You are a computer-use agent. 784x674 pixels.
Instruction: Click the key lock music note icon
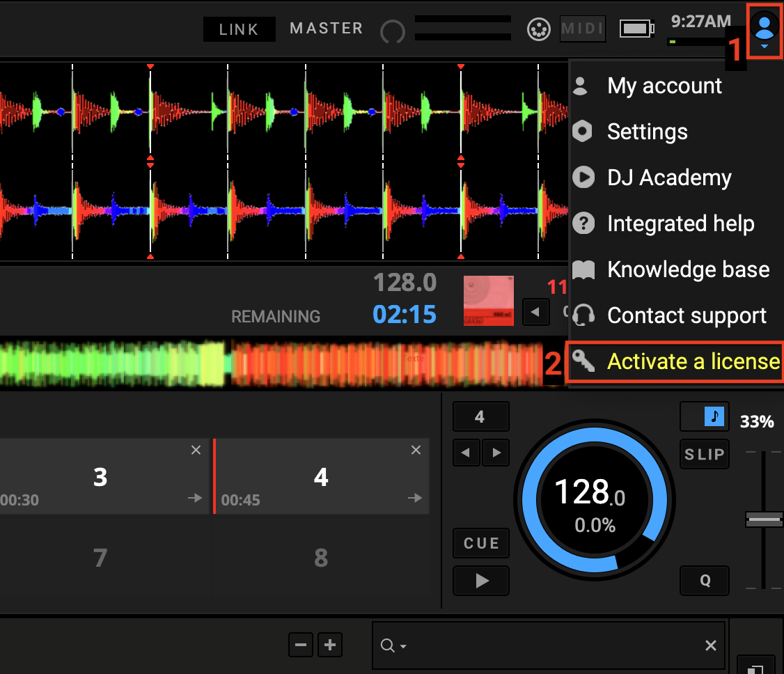coord(714,416)
